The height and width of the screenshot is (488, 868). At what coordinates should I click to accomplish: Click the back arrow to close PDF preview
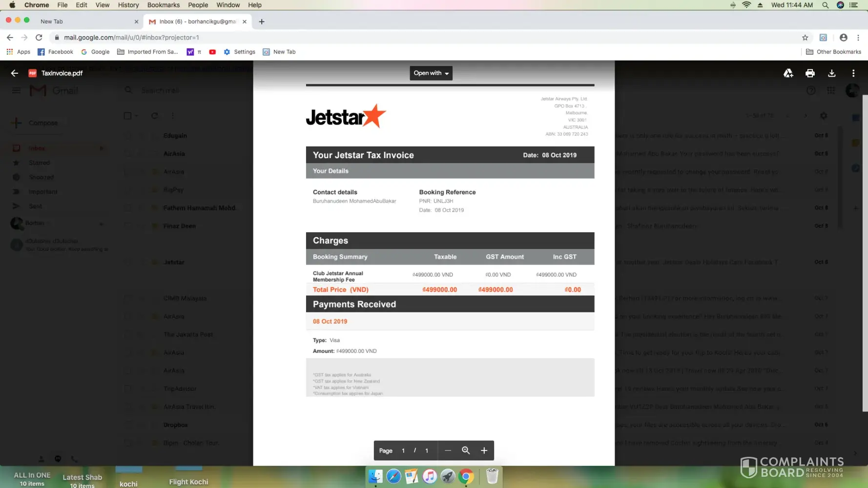(x=15, y=73)
